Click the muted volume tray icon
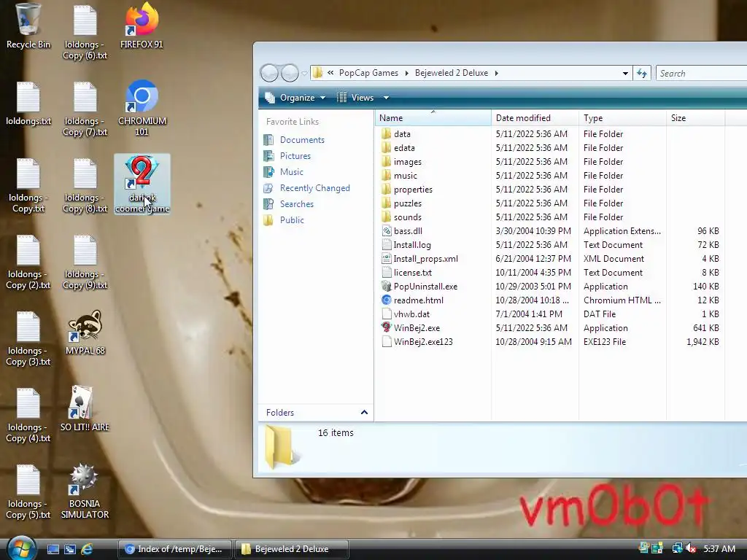Image resolution: width=747 pixels, height=560 pixels. pyautogui.click(x=691, y=548)
